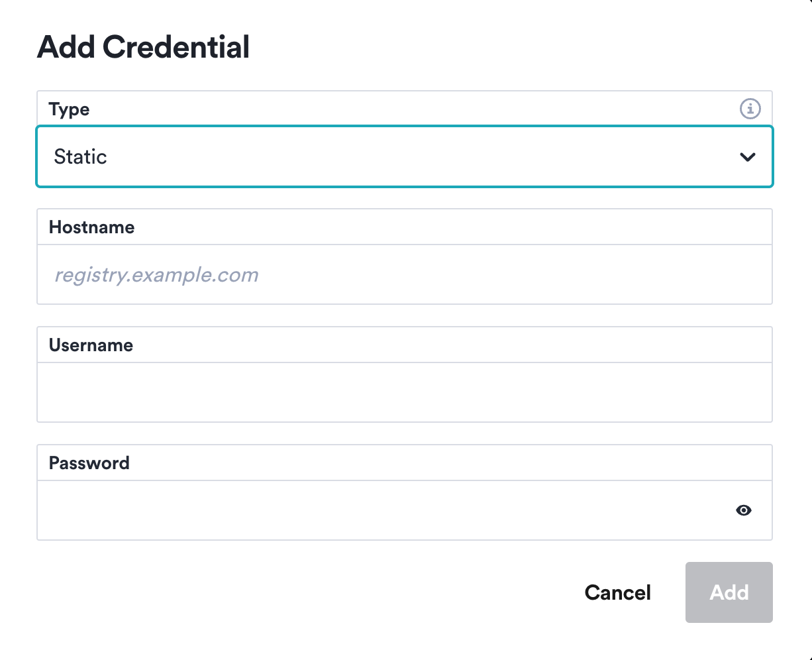Click the Add Credential dialog title
The width and height of the screenshot is (812, 660).
click(x=143, y=46)
